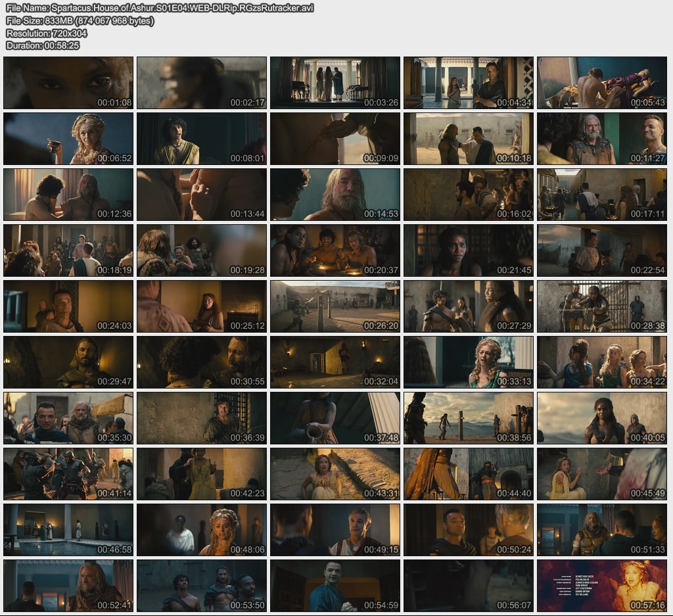Select the 00:46:58 pool scene thumbnail
Image resolution: width=673 pixels, height=616 pixels.
click(x=68, y=530)
